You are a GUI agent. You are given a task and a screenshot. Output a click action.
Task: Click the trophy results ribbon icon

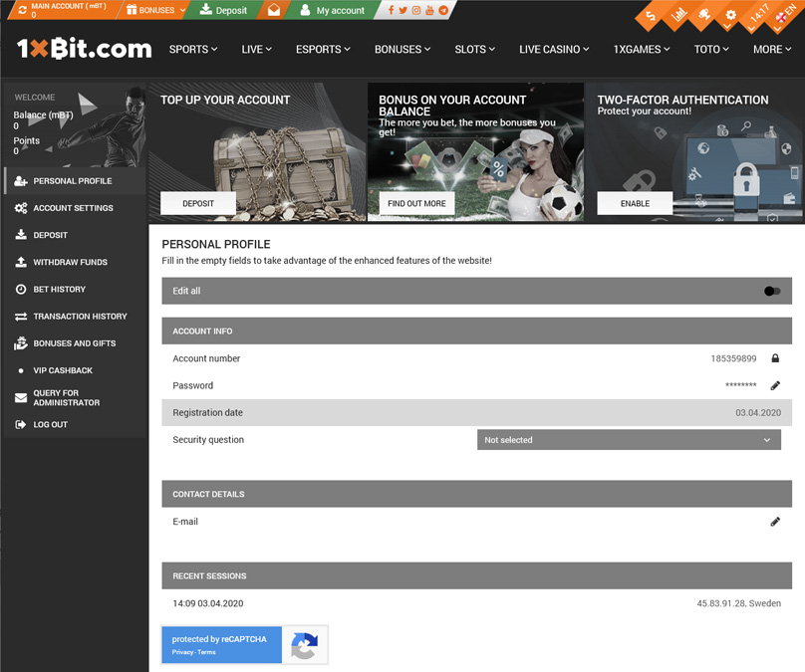point(704,14)
